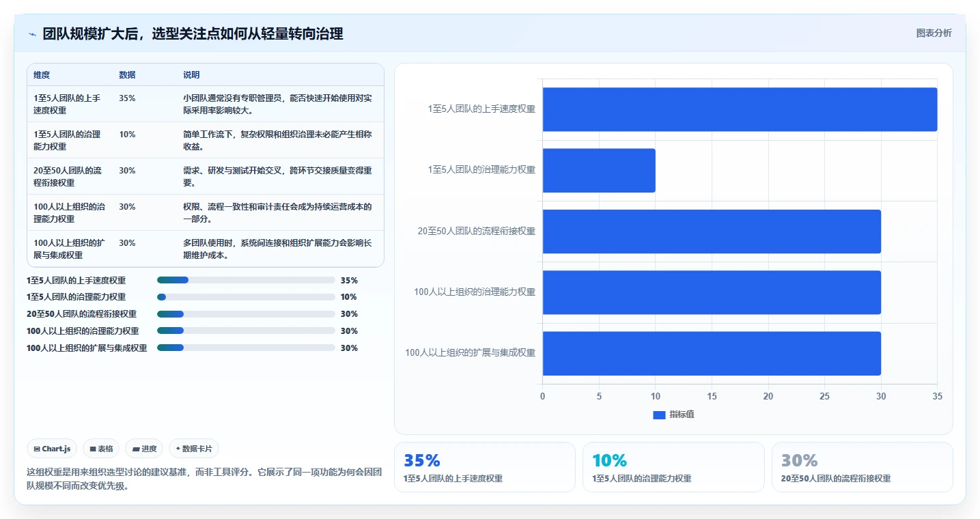The image size is (980, 519).
Task: Click the chart bar for 1至5人团队的治理能力权重
Action: point(599,171)
